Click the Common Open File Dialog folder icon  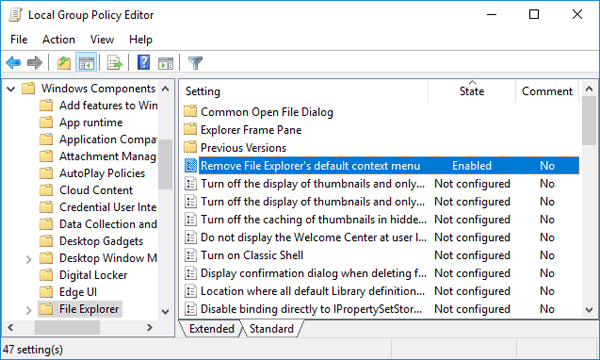(x=190, y=112)
